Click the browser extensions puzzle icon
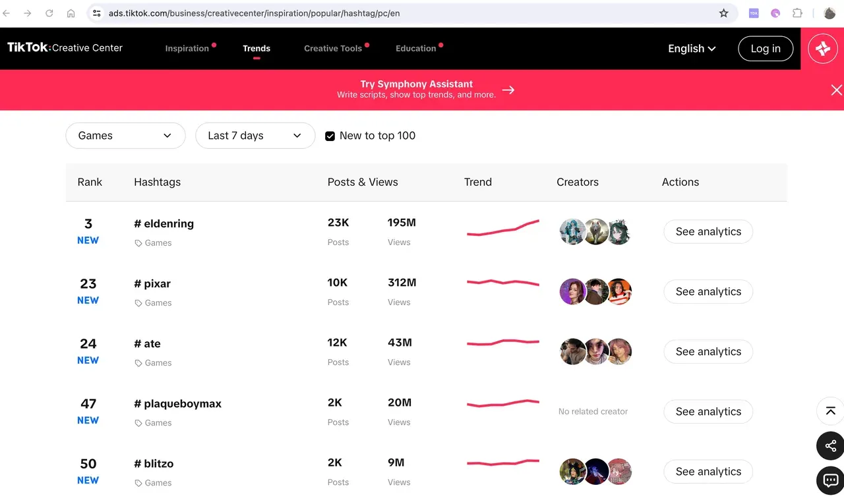Screen dimensions: 844x504 (x=797, y=13)
